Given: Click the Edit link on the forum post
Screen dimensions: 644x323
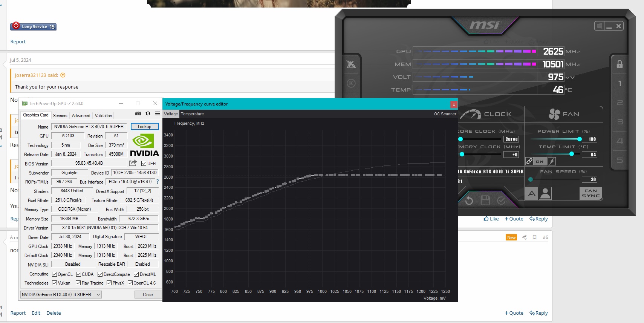Looking at the screenshot, I should (x=36, y=313).
